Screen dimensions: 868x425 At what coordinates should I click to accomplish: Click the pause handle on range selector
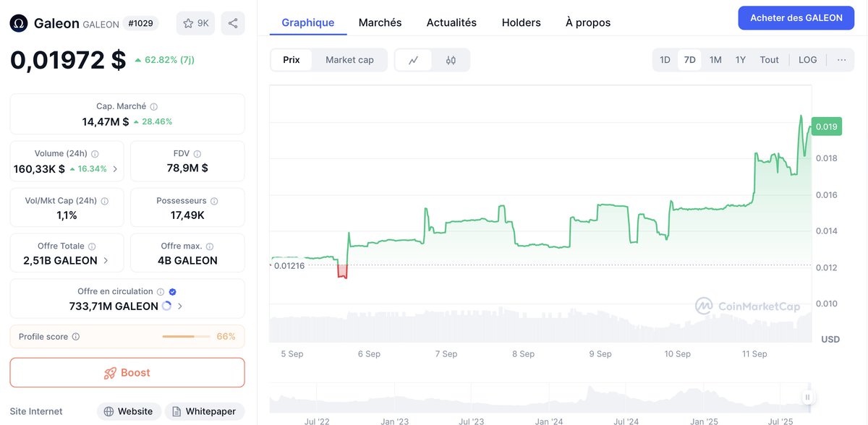807,397
